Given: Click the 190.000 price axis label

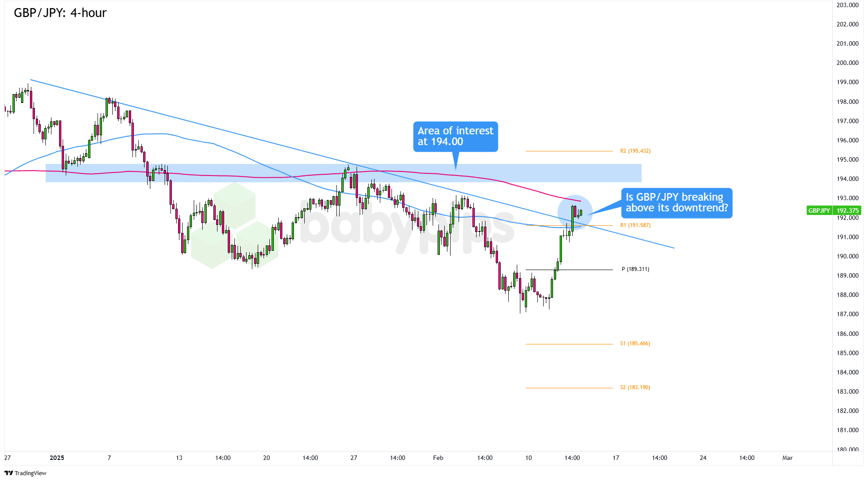Looking at the screenshot, I should click(847, 256).
